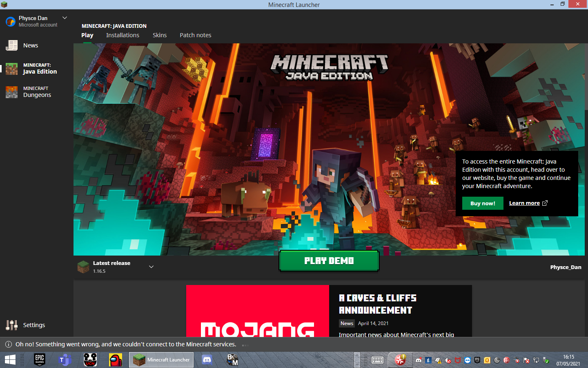
Task: Open the News section icon
Action: [11, 45]
